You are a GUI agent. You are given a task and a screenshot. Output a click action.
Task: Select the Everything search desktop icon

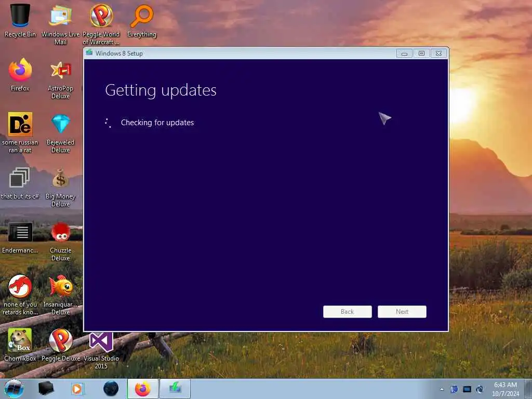pos(142,20)
